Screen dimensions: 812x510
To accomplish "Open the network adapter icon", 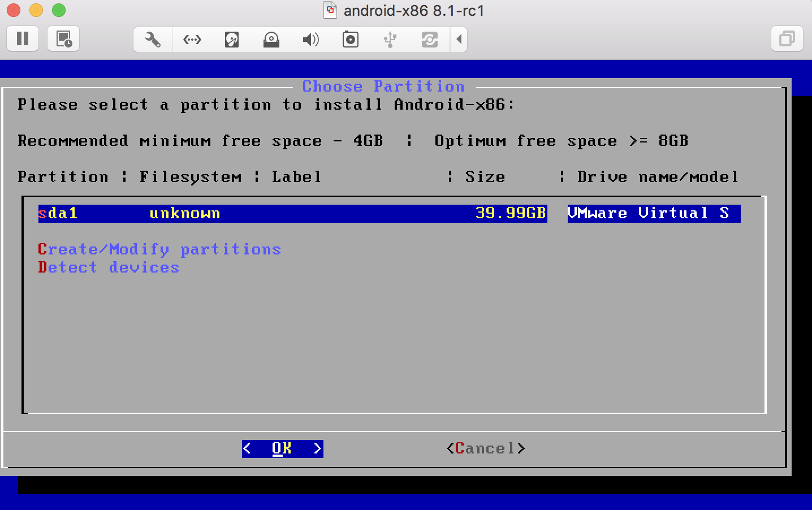I will (192, 40).
